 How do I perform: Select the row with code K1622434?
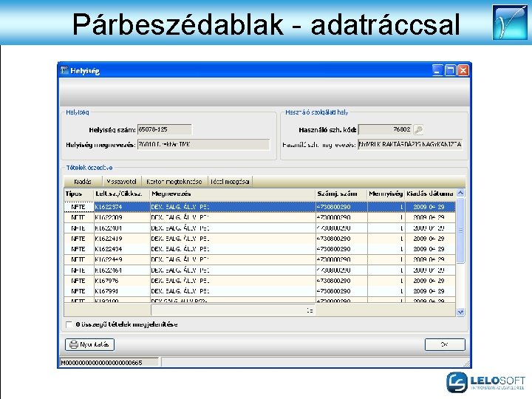[259, 249]
